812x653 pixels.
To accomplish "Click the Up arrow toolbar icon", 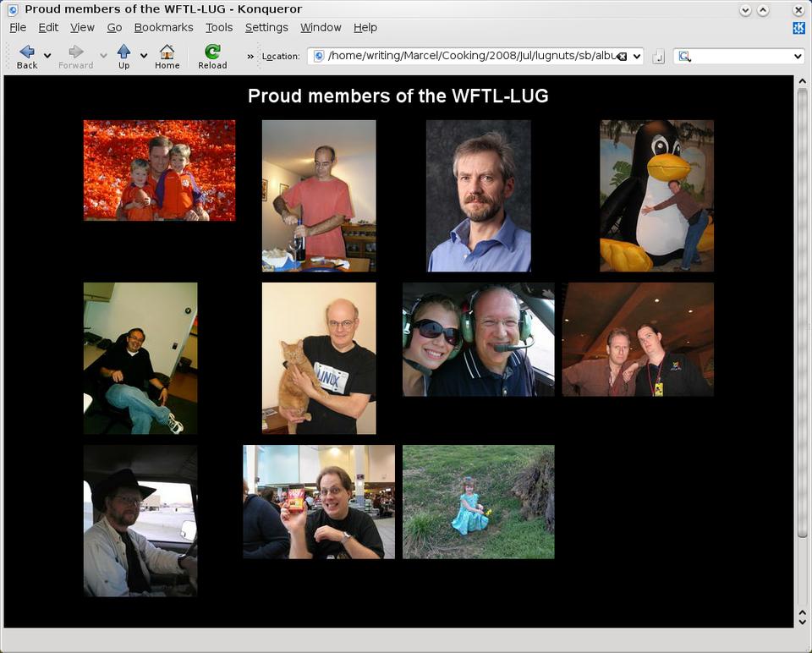I will (x=123, y=52).
